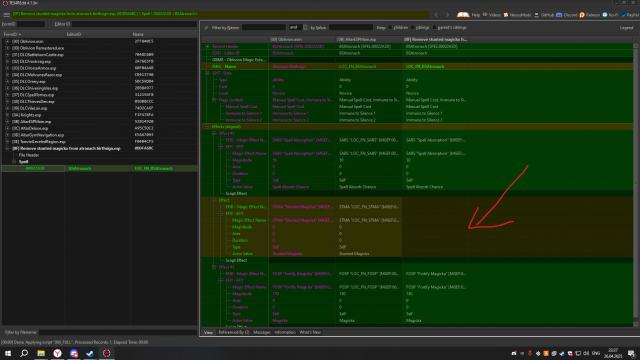Screen dimensions: 640x360
Task: Collapse the SPIT - Data row
Action: 207,73
